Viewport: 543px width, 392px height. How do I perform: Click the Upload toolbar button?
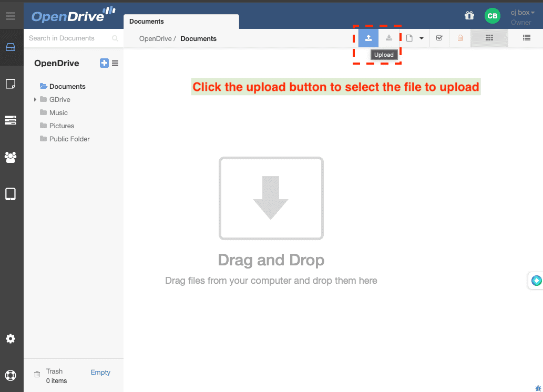tap(368, 38)
